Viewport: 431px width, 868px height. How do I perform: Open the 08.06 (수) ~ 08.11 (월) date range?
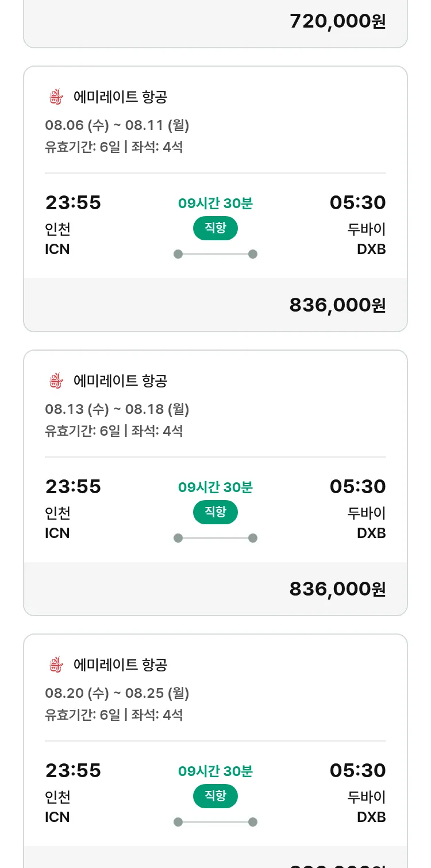117,125
